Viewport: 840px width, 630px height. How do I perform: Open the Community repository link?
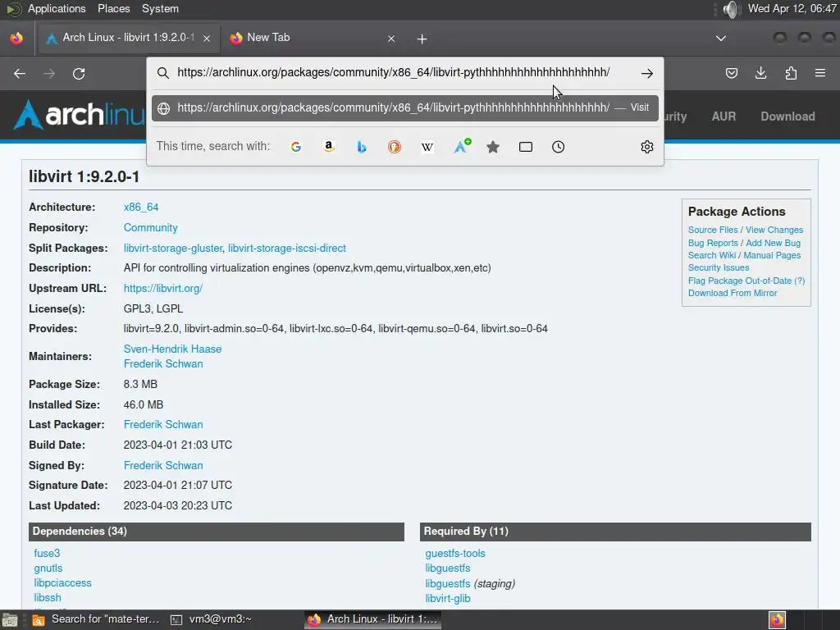click(151, 228)
